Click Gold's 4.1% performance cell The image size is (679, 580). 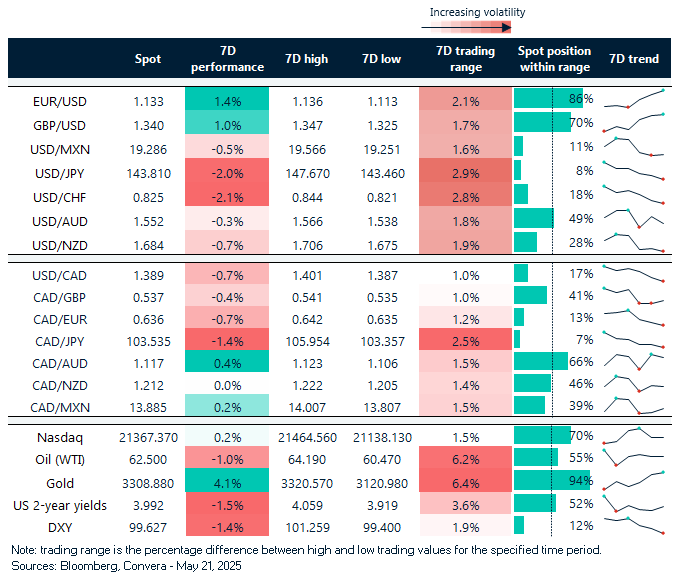pyautogui.click(x=227, y=481)
